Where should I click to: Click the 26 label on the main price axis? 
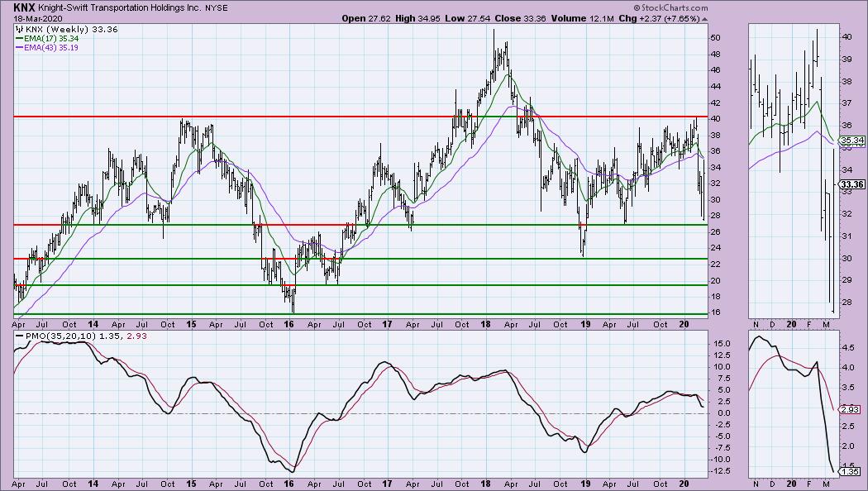pyautogui.click(x=715, y=232)
